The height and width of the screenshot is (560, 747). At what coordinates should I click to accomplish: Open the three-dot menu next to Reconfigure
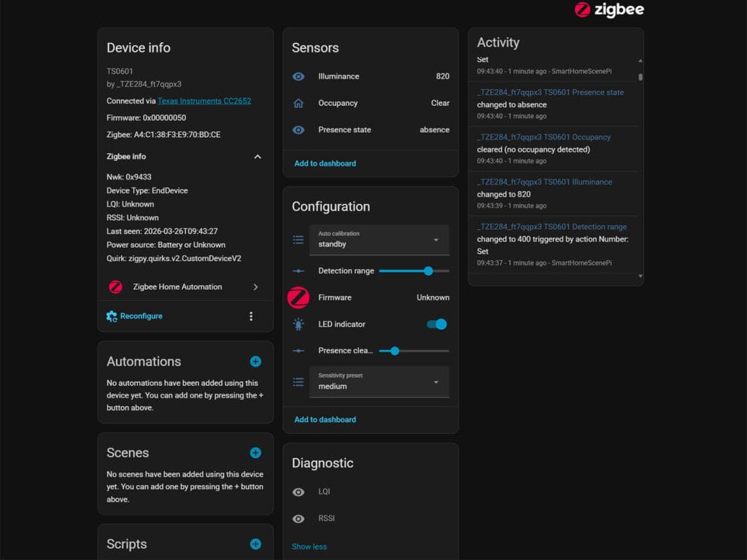(x=251, y=316)
